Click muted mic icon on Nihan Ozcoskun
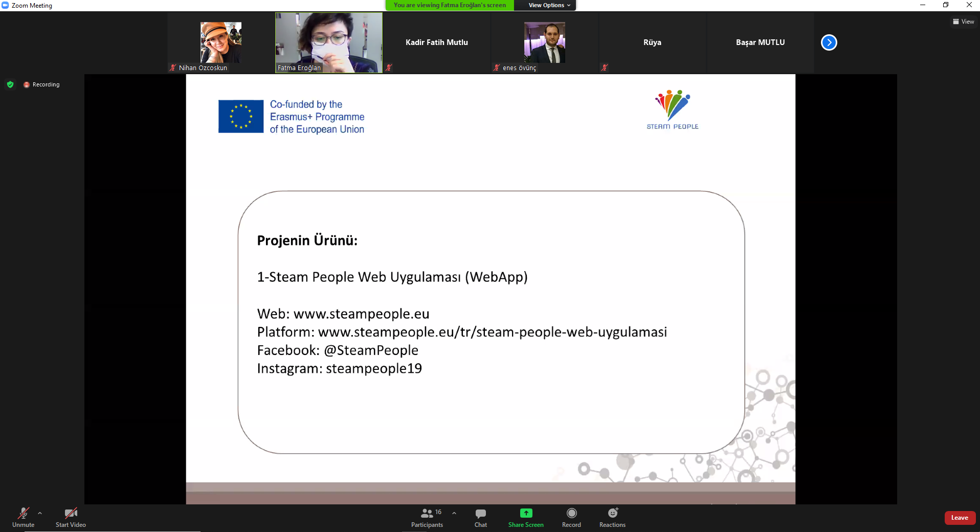The width and height of the screenshot is (980, 532). [x=173, y=68]
